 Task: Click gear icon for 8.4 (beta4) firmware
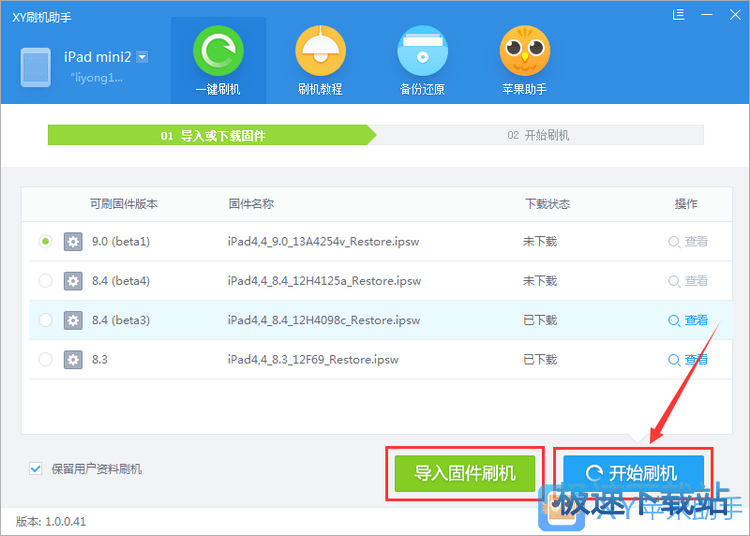[x=73, y=281]
